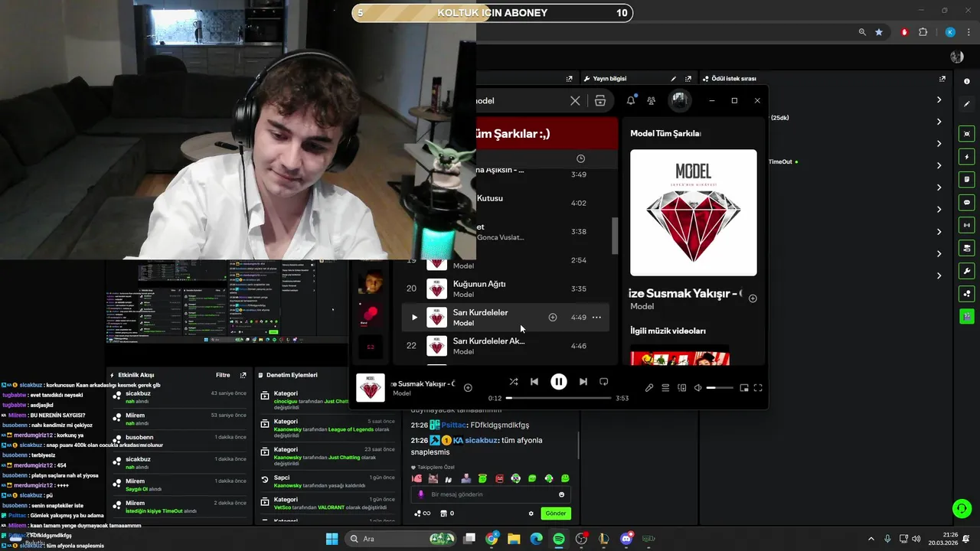Add now-playing song to library in bottom bar

468,388
